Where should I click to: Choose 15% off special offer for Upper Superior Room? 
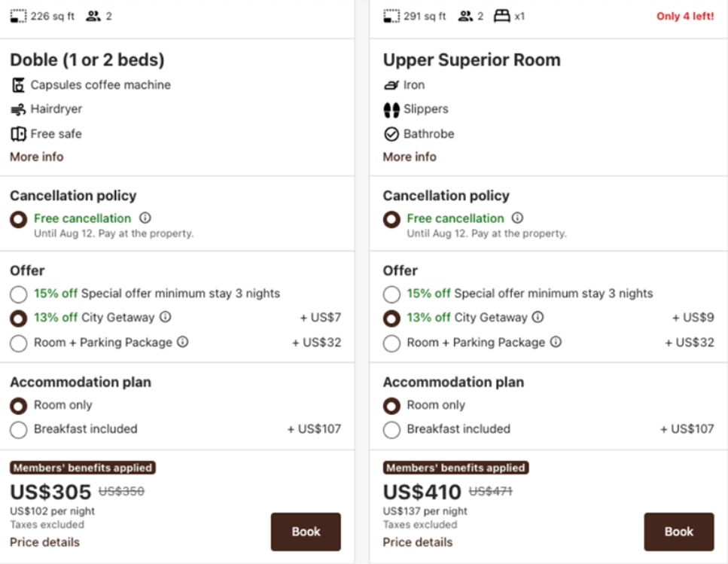(x=391, y=294)
